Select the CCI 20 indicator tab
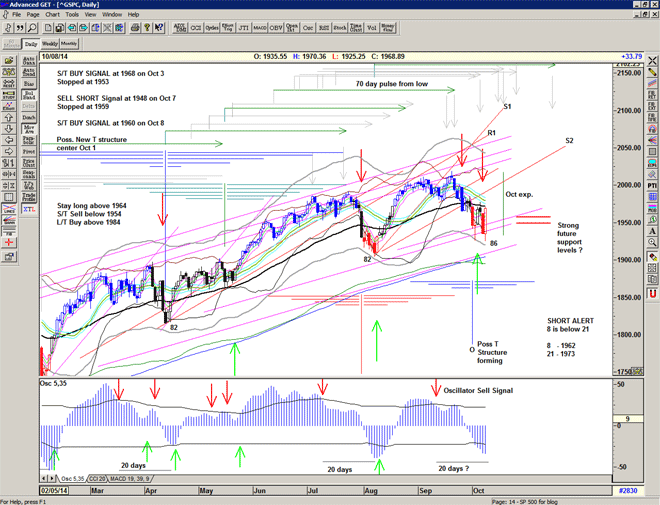 [x=97, y=479]
